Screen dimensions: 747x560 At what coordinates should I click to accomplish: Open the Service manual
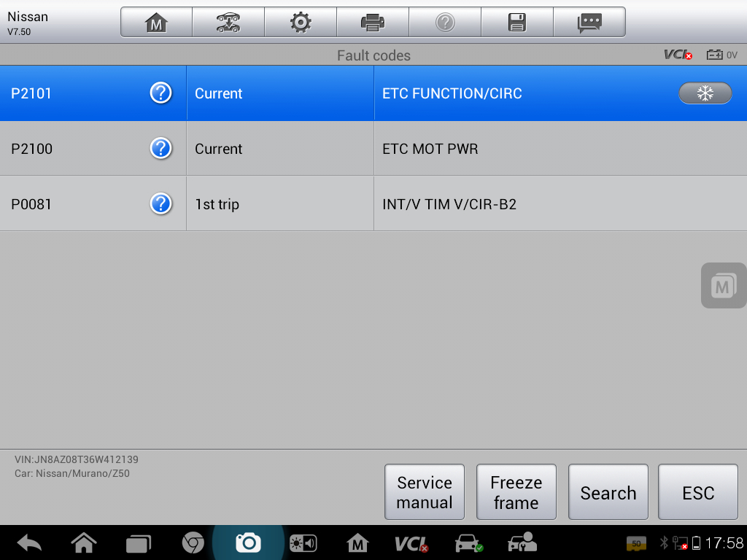(425, 492)
